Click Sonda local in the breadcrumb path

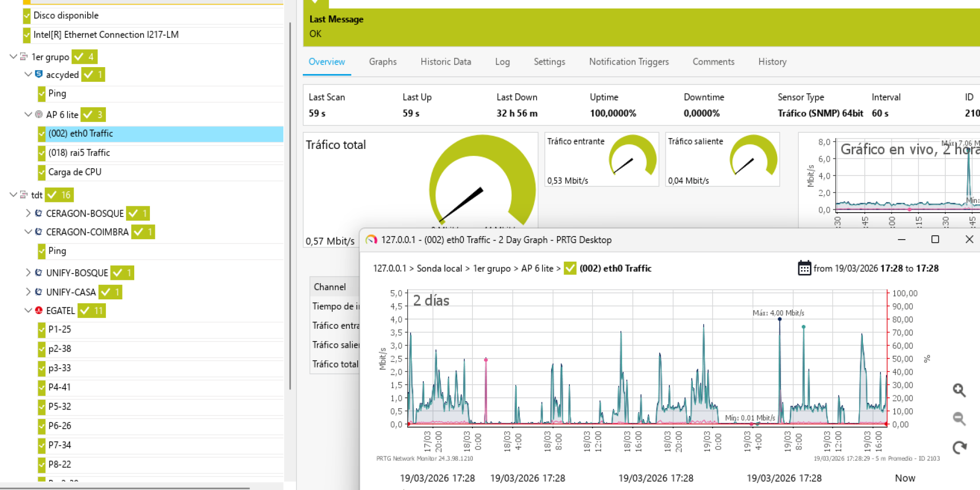(x=439, y=269)
